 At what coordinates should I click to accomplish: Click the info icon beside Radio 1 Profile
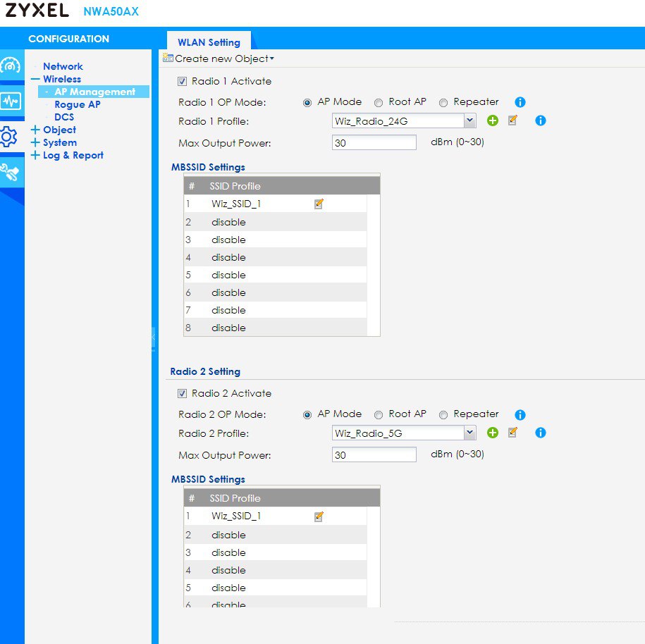point(541,120)
